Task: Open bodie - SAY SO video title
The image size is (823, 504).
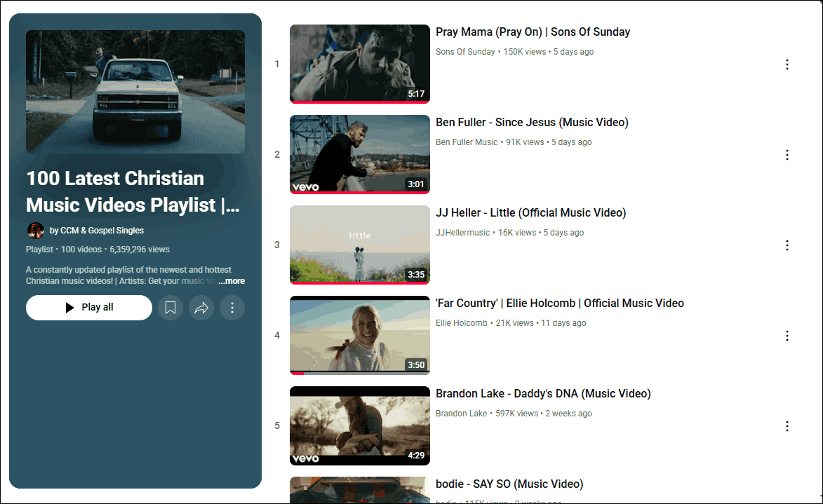Action: click(509, 484)
